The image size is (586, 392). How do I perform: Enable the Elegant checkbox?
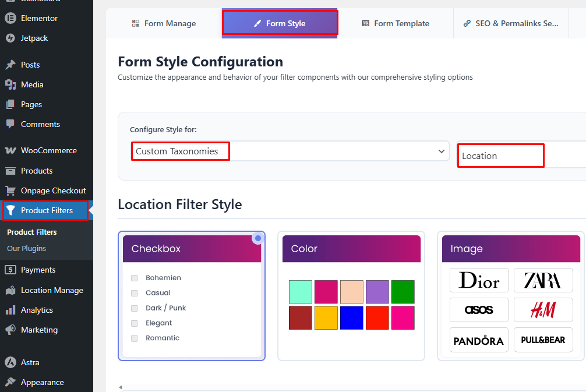point(134,323)
